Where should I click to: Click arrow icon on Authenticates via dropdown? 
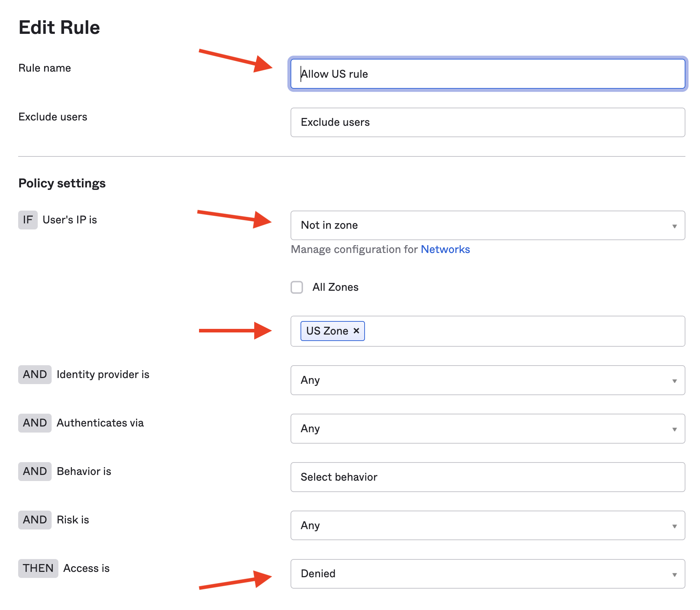coord(674,429)
